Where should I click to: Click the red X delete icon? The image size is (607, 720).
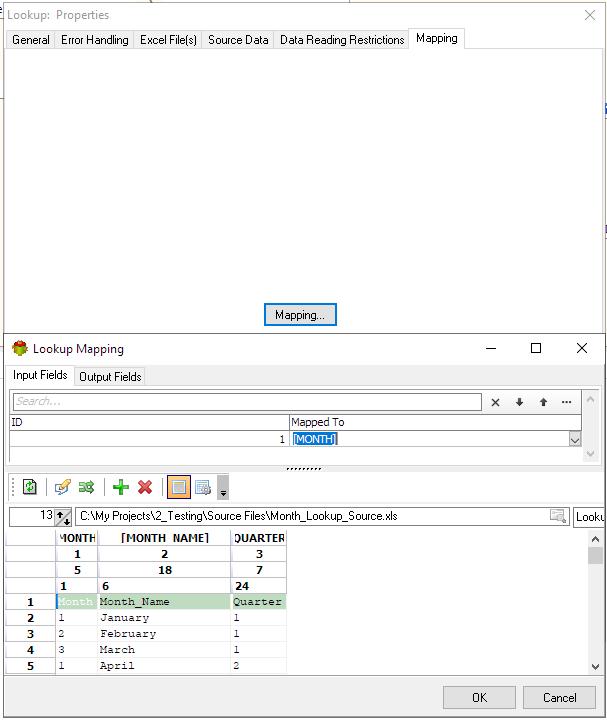click(145, 487)
